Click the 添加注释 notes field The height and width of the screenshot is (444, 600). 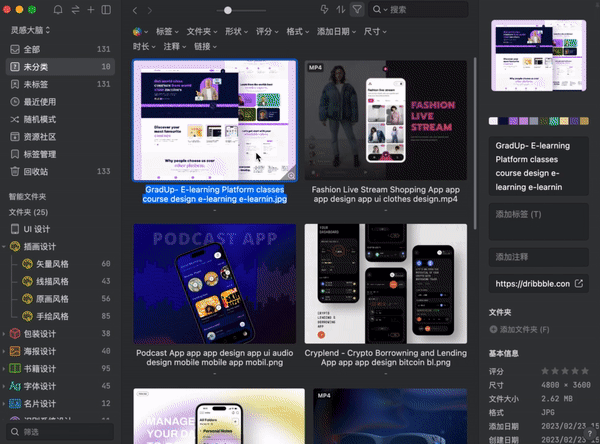coord(539,257)
